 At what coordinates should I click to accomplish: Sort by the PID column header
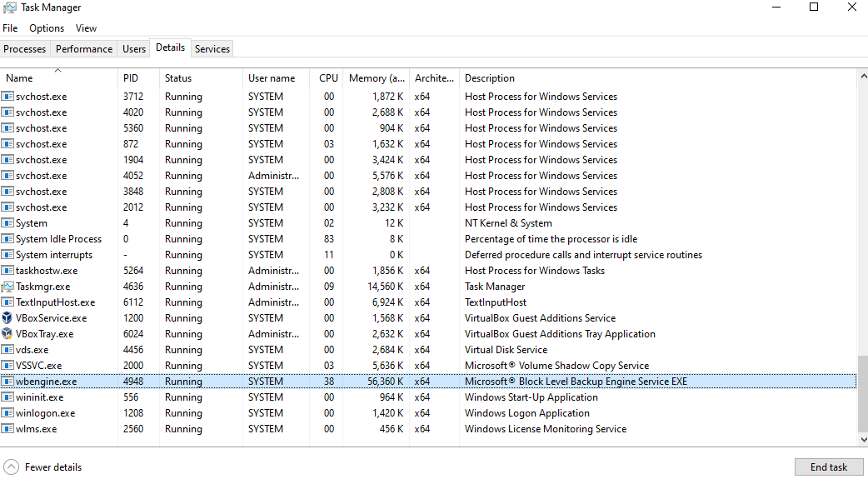tap(138, 78)
